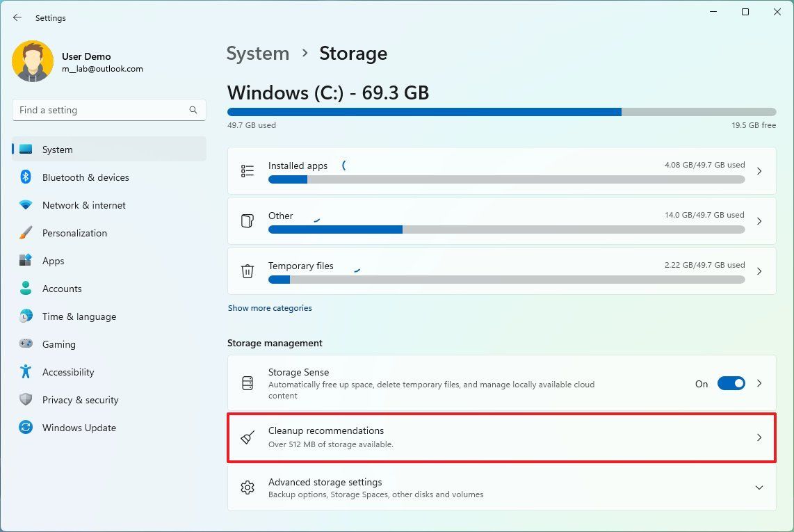794x532 pixels.
Task: Select the Personalization paintbrush icon
Action: (26, 233)
